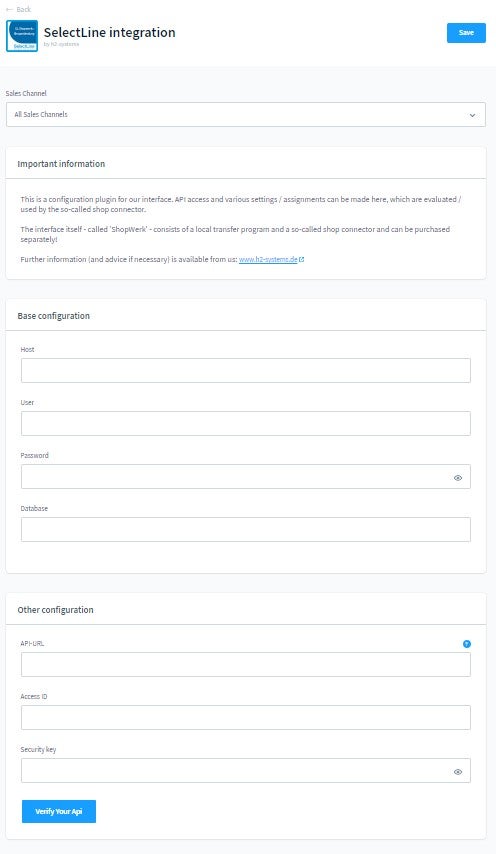Focus the Host input field
The width and height of the screenshot is (496, 854).
point(246,370)
